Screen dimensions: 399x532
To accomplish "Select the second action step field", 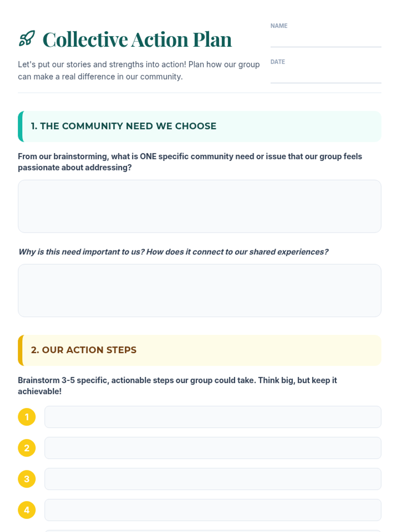I will [x=213, y=448].
